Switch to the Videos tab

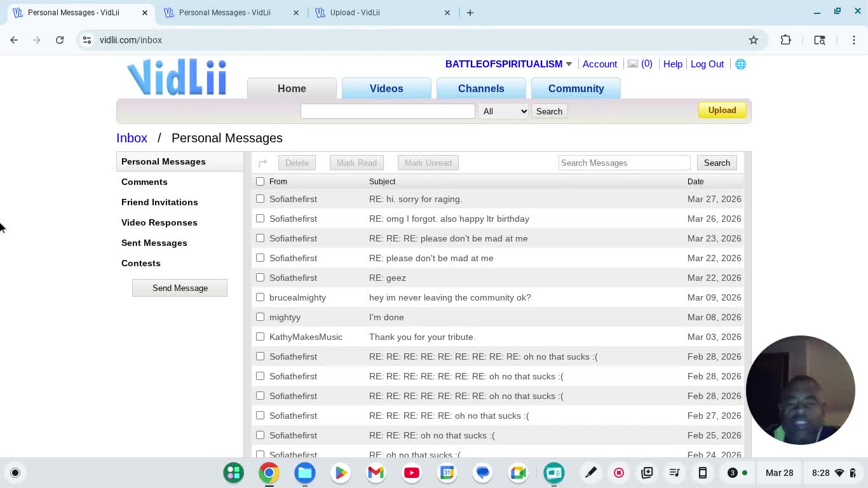386,88
